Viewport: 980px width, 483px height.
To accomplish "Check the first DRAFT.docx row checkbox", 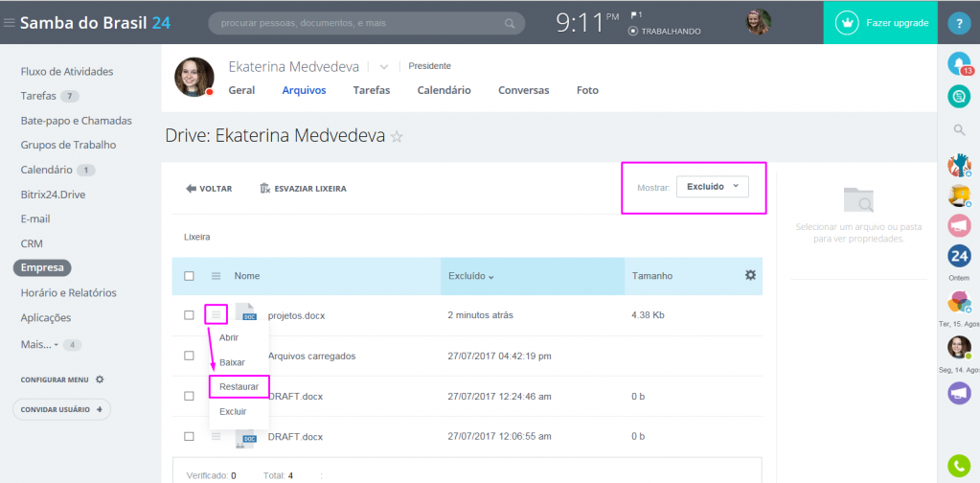I will (189, 396).
